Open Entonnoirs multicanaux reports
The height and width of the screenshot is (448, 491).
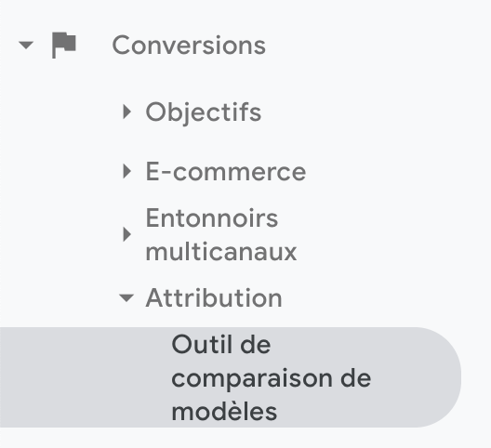[x=221, y=235]
